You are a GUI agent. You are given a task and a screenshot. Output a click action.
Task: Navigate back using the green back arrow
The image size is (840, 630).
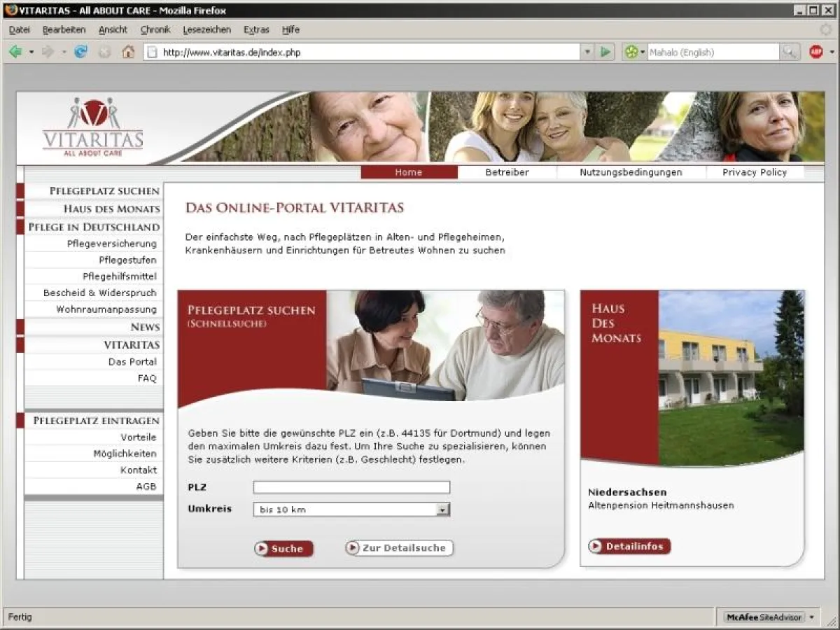click(15, 51)
